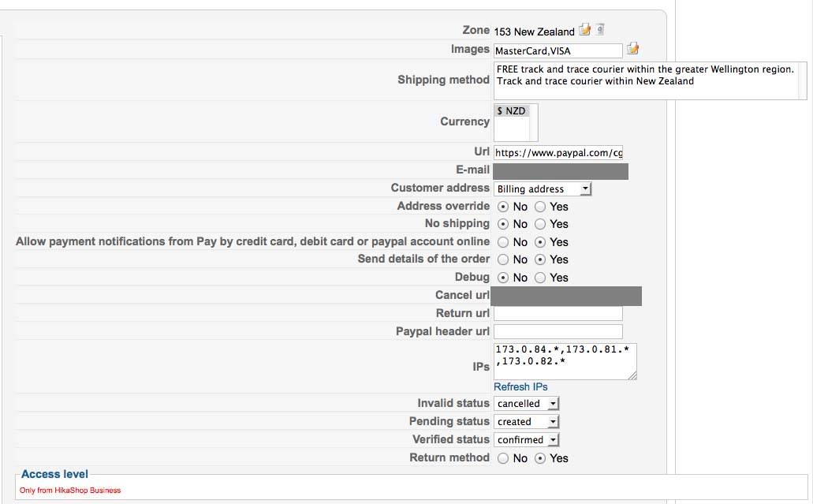The width and height of the screenshot is (813, 504).
Task: Choose No for Return method
Action: [503, 458]
